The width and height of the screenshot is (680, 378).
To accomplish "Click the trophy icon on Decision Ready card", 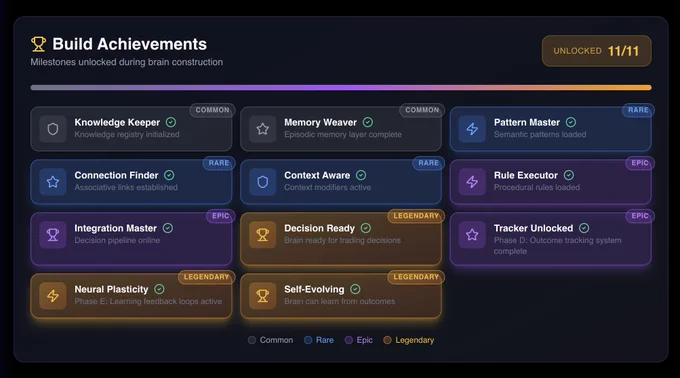I will click(x=262, y=235).
